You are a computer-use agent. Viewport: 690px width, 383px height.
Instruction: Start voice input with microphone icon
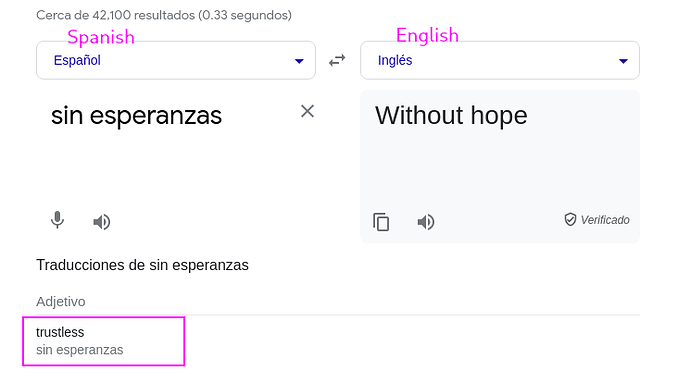coord(57,221)
